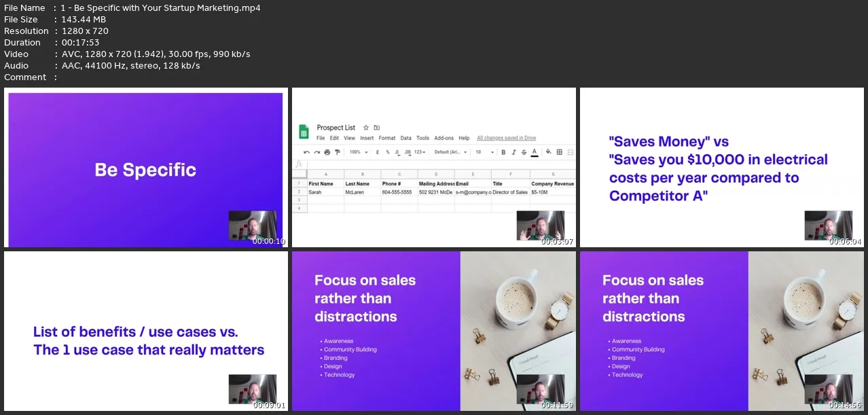868x415 pixels.
Task: Open the 123 number format dropdown
Action: [x=420, y=152]
